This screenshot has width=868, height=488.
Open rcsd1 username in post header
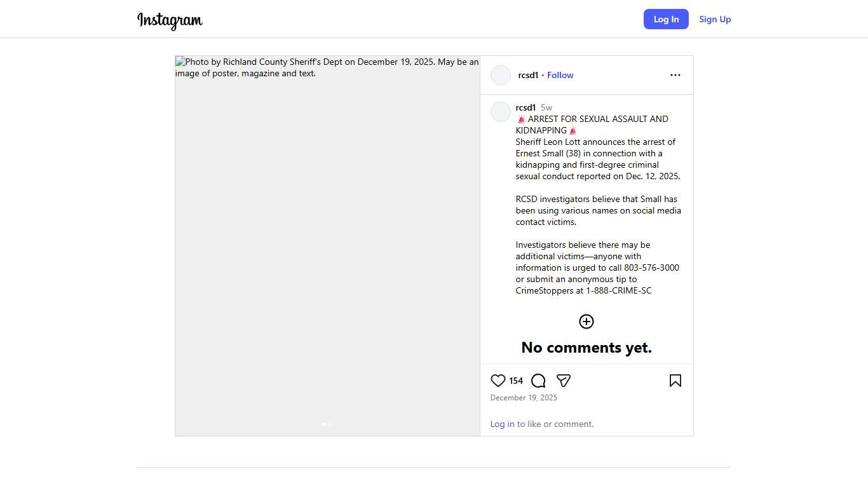pos(528,75)
